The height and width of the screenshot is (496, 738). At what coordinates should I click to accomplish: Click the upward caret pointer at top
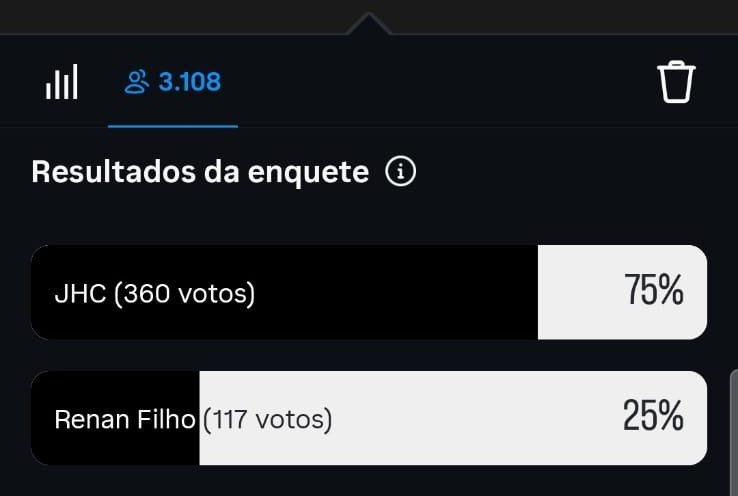367,24
